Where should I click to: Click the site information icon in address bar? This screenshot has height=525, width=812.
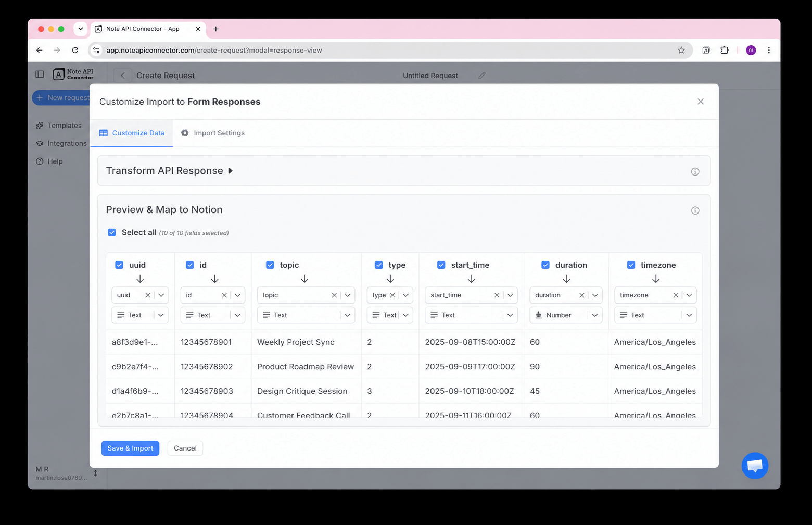click(96, 51)
